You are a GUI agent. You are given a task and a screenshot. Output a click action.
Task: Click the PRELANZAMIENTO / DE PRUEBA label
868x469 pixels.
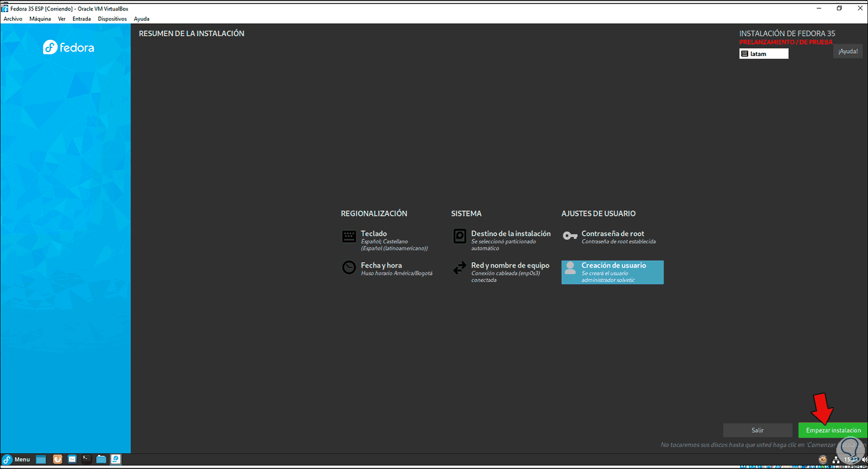(786, 42)
